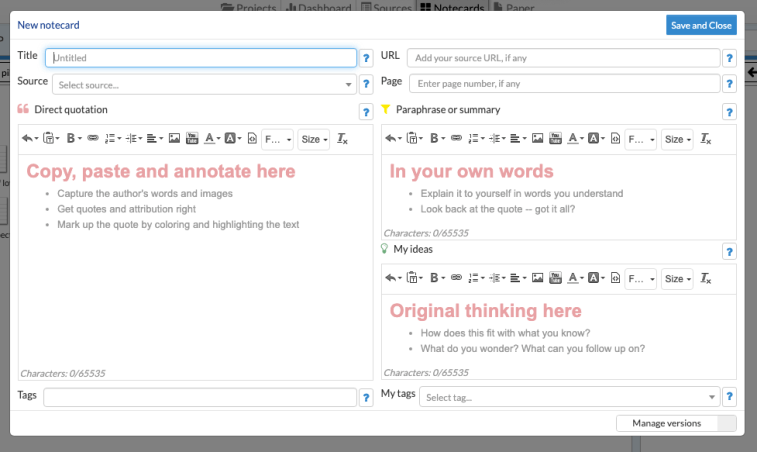The height and width of the screenshot is (452, 757).
Task: Open paste options in Direct quotation toolbar
Action: coord(51,139)
